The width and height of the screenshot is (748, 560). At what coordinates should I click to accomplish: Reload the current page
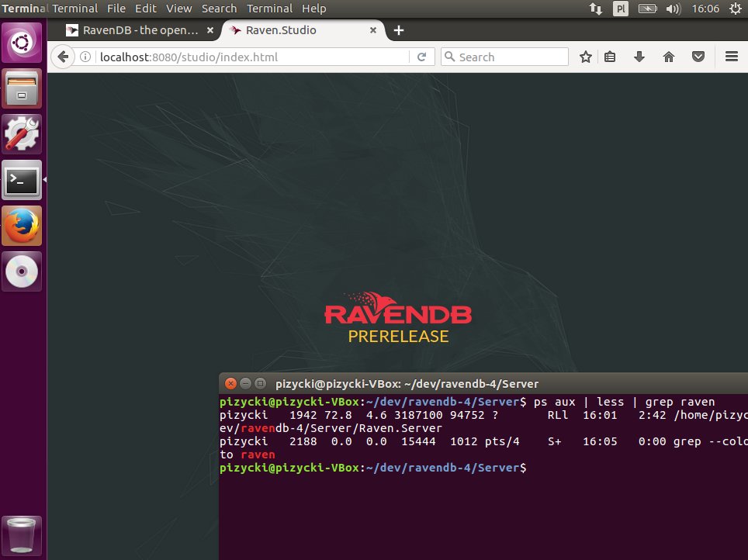421,57
